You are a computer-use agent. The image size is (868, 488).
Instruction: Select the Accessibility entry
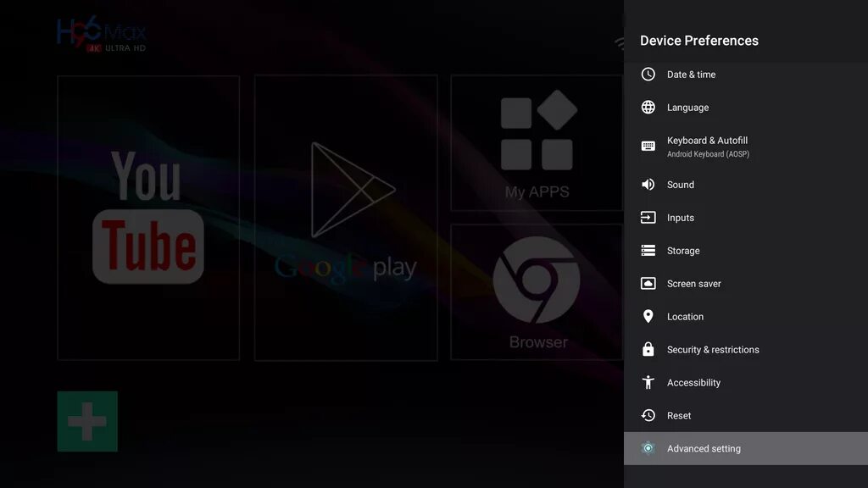746,382
